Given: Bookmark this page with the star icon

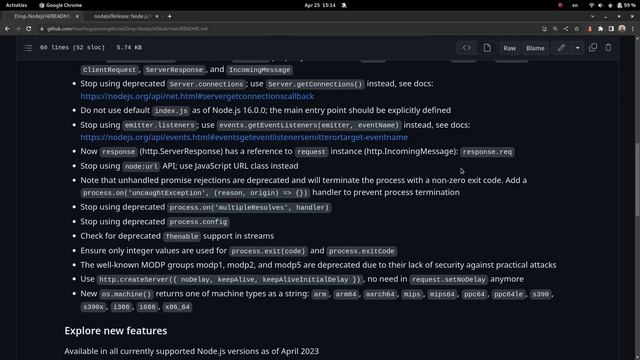Looking at the screenshot, I should (x=576, y=29).
